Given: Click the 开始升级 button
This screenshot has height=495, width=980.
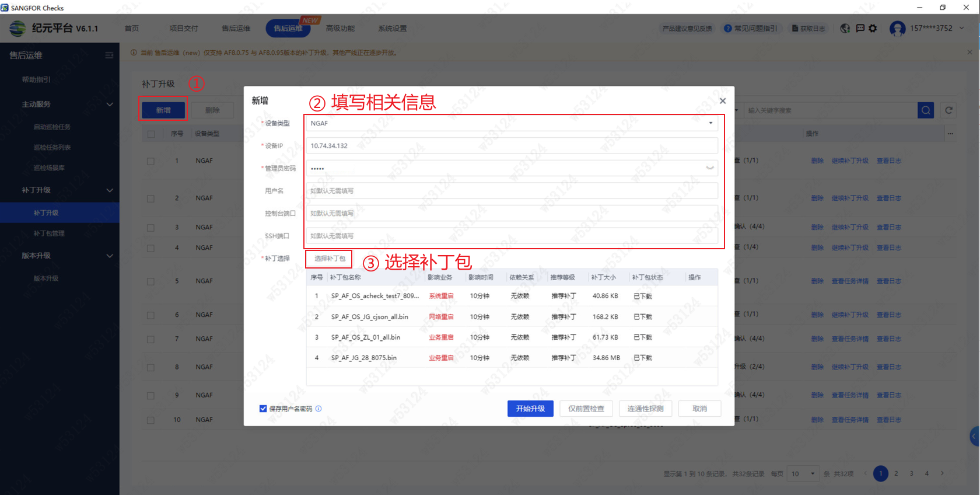Looking at the screenshot, I should click(x=530, y=409).
